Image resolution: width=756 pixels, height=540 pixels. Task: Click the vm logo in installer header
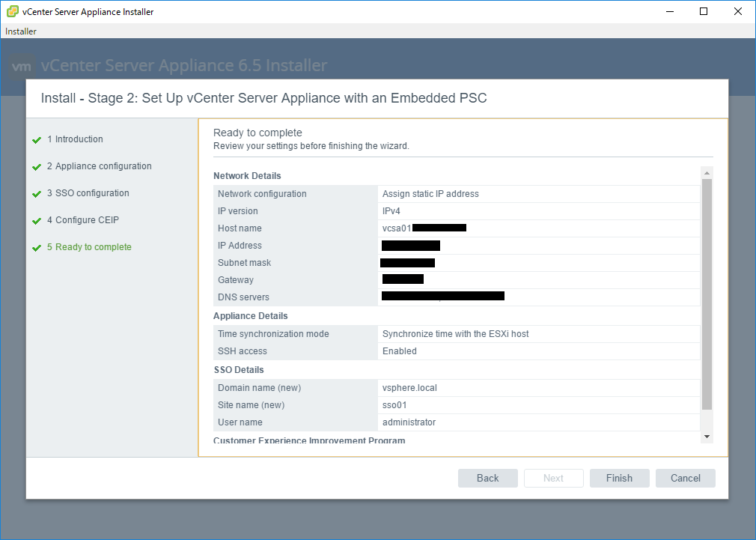tap(22, 67)
